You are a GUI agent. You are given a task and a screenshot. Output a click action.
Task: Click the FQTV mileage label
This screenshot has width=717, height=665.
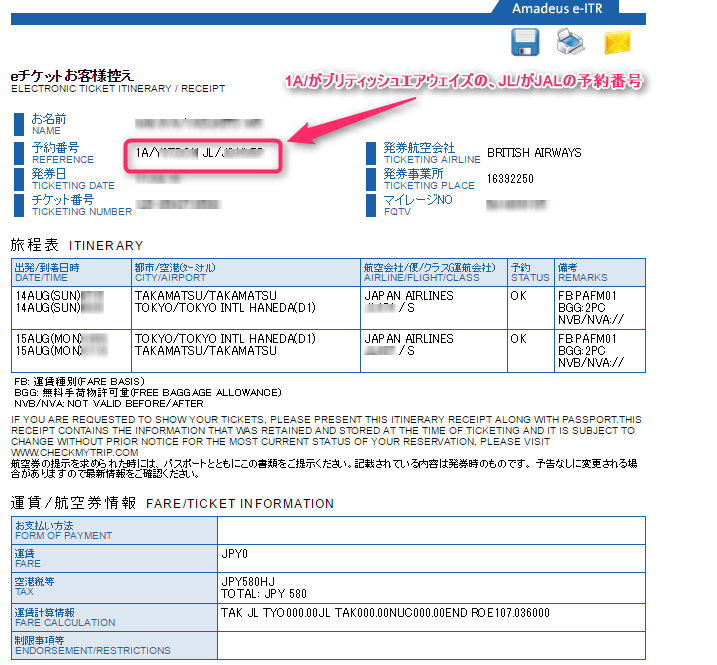click(x=397, y=211)
